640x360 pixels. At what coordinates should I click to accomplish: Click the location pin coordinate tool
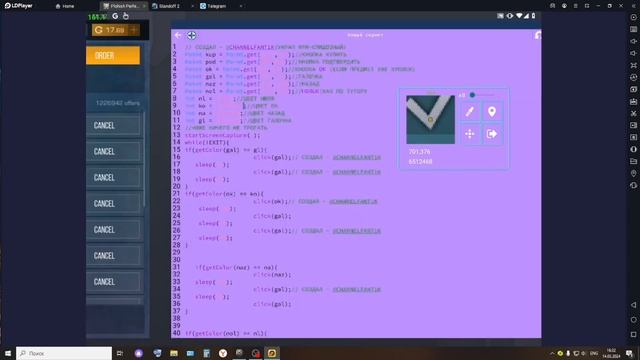click(492, 111)
